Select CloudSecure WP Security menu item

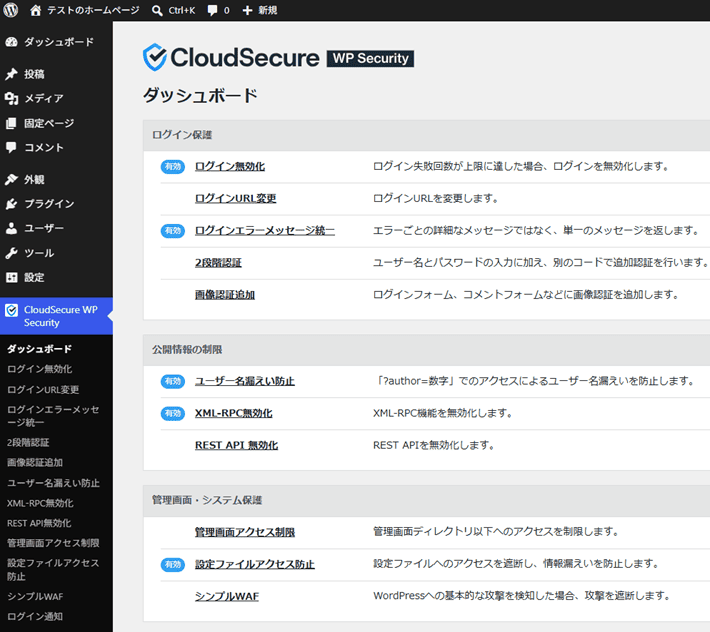point(56,316)
